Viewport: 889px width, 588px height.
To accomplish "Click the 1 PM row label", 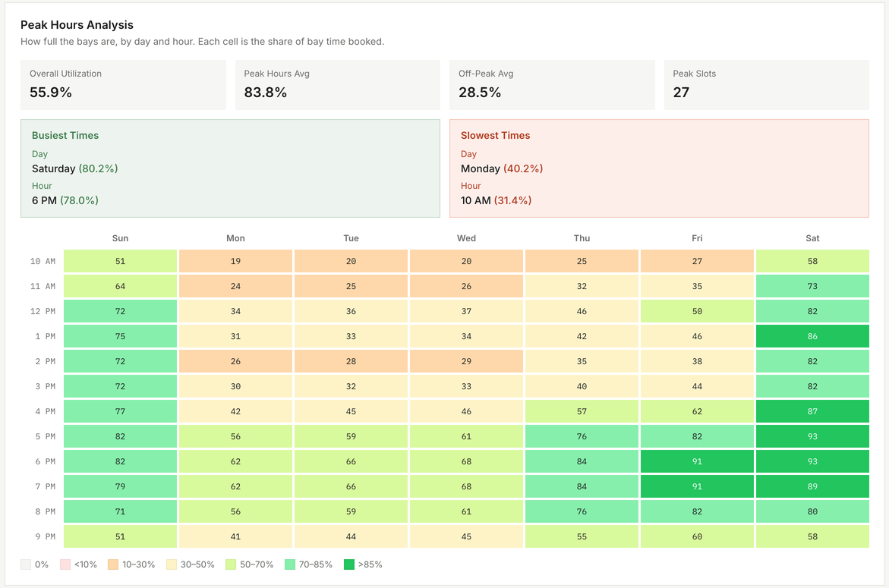I will pyautogui.click(x=46, y=336).
